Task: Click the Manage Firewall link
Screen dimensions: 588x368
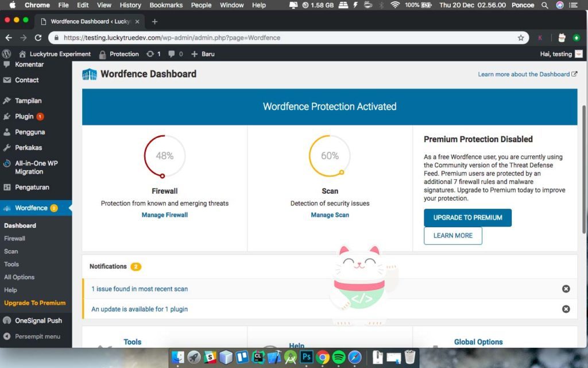Action: click(165, 215)
